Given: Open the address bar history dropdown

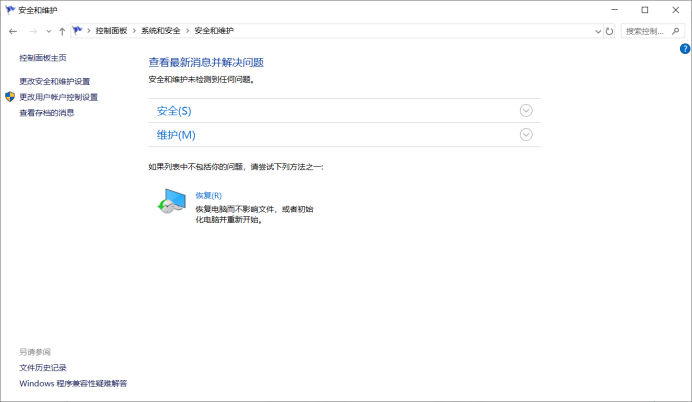Looking at the screenshot, I should pos(597,31).
